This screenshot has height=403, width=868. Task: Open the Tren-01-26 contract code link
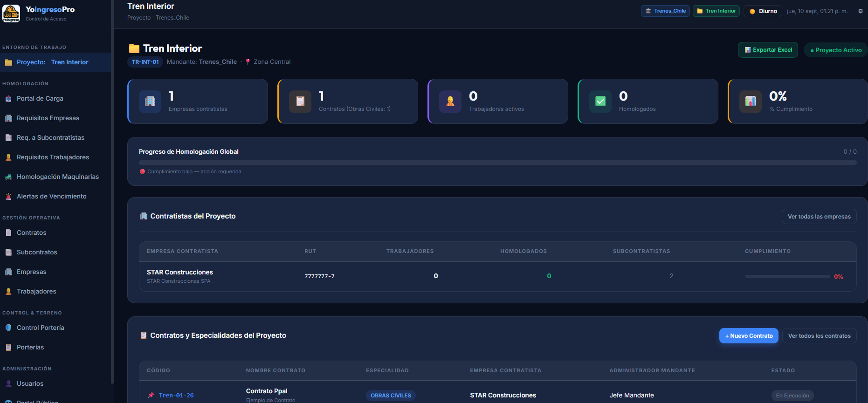click(x=176, y=396)
